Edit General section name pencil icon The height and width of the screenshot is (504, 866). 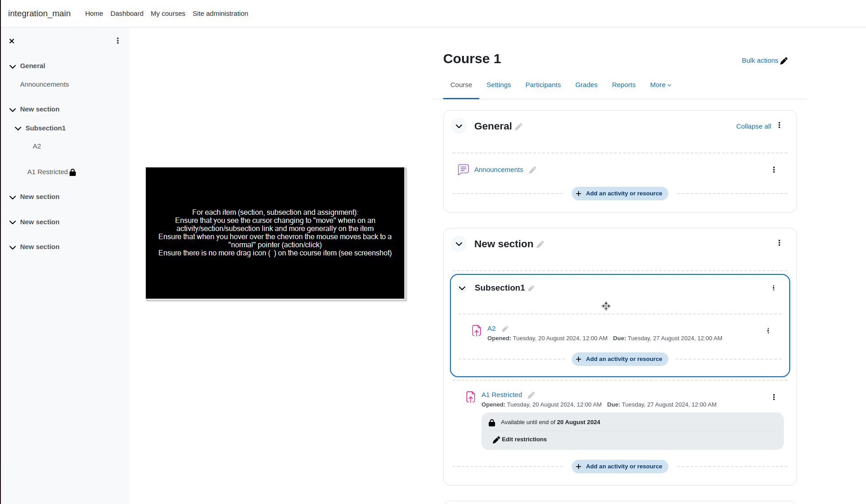[x=519, y=127]
